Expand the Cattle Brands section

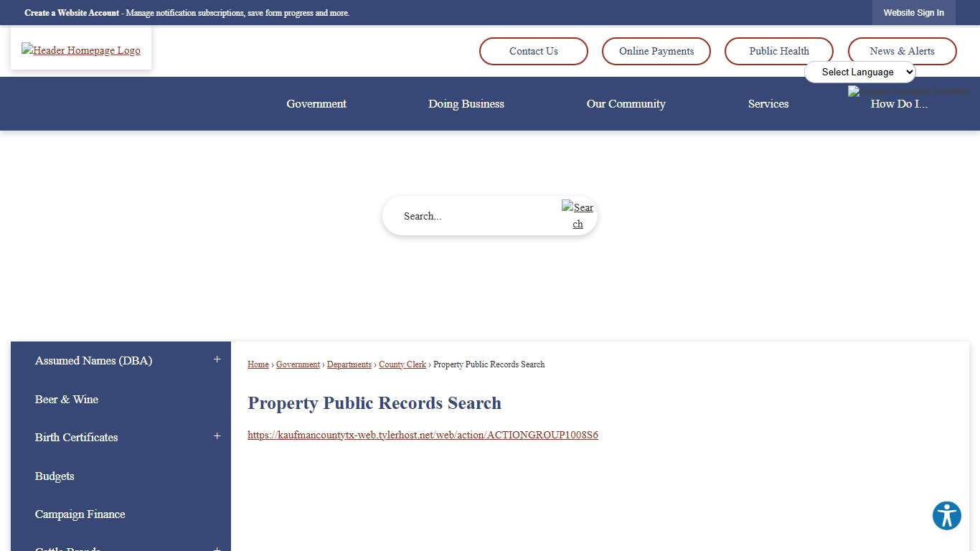click(217, 548)
